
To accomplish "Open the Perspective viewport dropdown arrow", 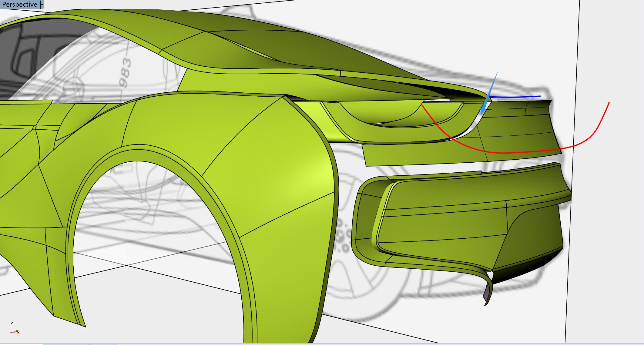I will click(42, 5).
